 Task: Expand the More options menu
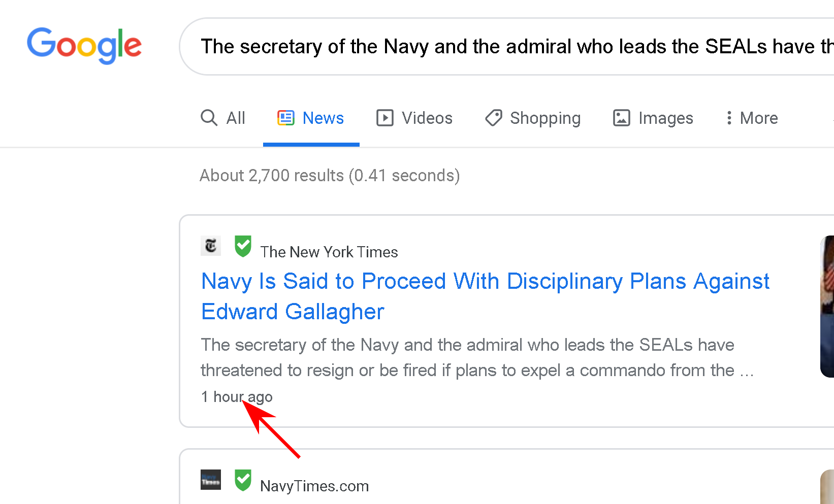752,118
